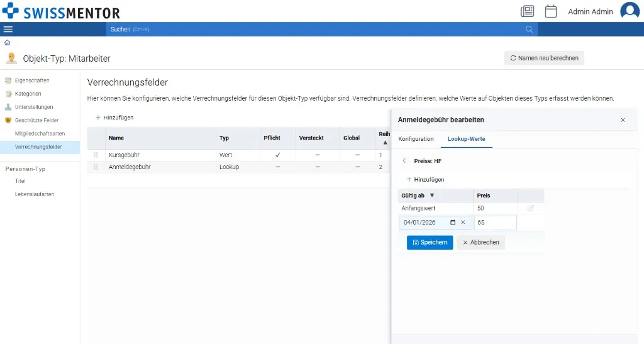Viewport: 644px width, 344px height.
Task: Switch to the Lookup-Werte tab
Action: click(x=466, y=139)
